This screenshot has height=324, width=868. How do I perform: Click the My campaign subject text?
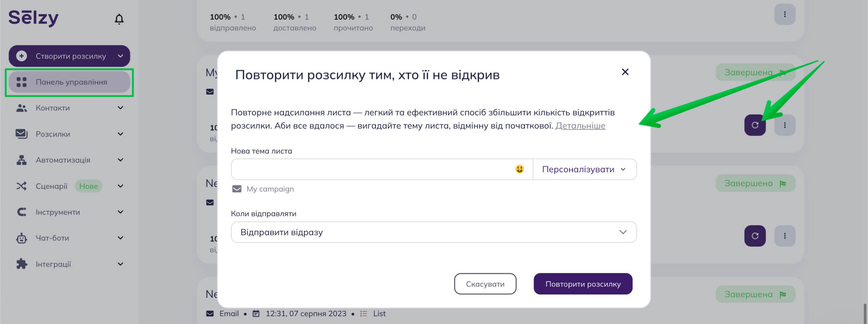[x=270, y=189]
